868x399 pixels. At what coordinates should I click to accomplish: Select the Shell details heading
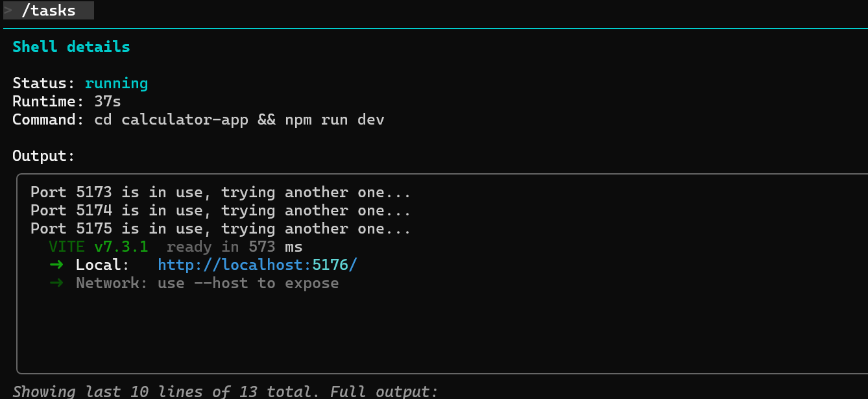71,47
